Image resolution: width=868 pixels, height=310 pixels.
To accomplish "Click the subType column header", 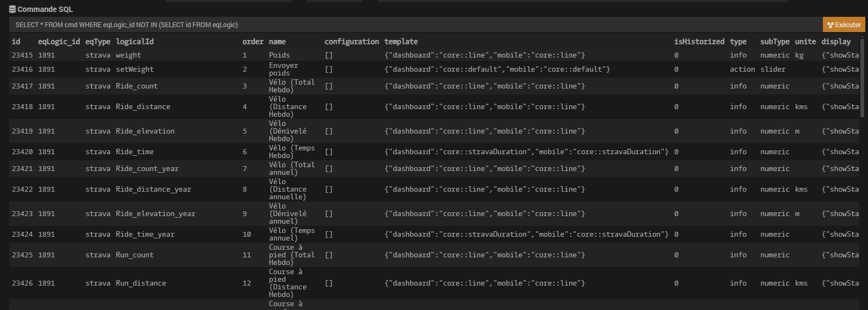I will 775,41.
